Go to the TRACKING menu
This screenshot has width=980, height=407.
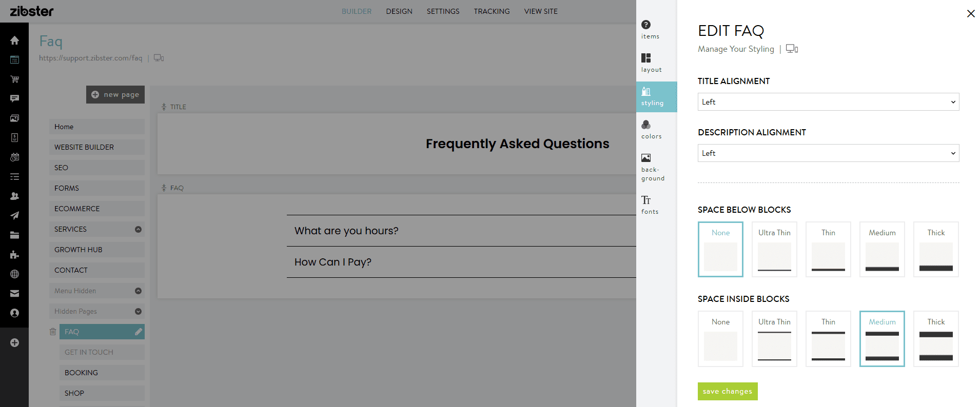tap(492, 11)
